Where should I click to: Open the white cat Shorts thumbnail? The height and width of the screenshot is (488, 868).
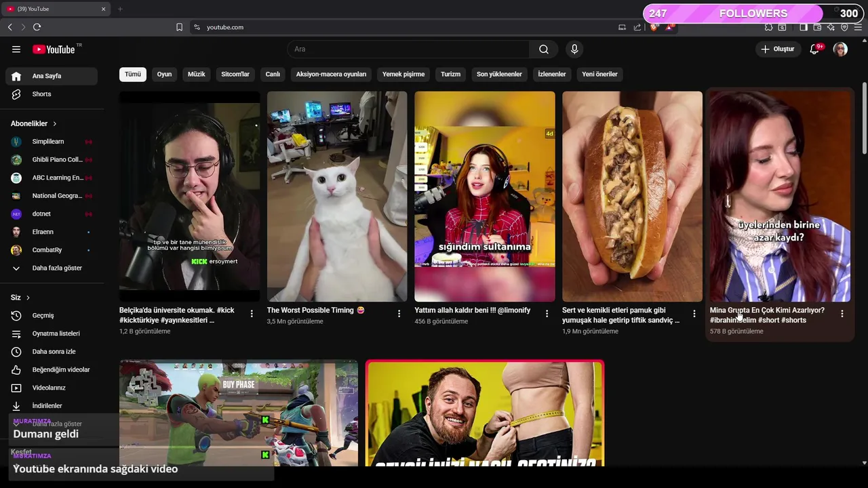pos(337,197)
